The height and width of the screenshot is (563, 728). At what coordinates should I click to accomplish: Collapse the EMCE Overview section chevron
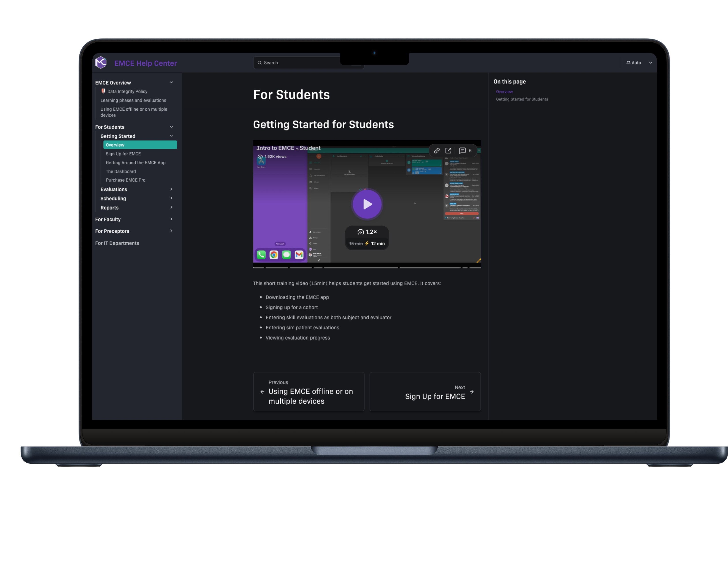click(x=171, y=82)
